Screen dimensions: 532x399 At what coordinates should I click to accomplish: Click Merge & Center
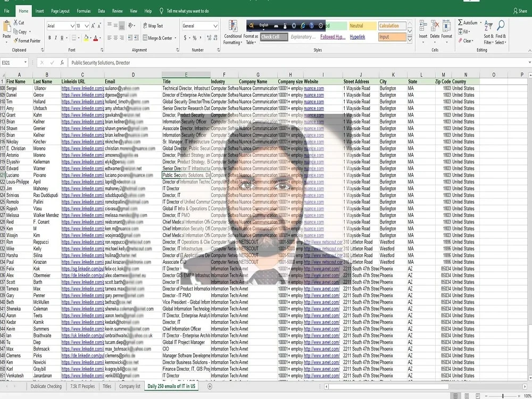coord(158,38)
